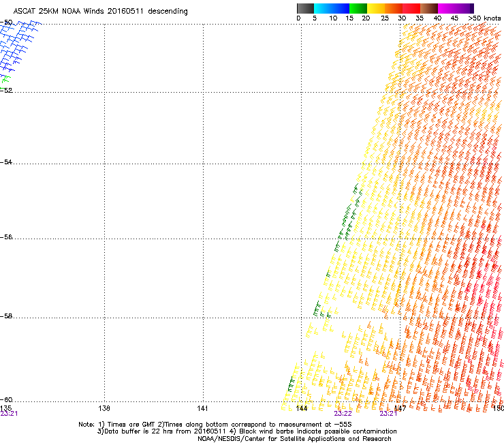
Task: Click the plot title 'ASCAT 25KM NOAA Winds'
Action: click(x=59, y=12)
